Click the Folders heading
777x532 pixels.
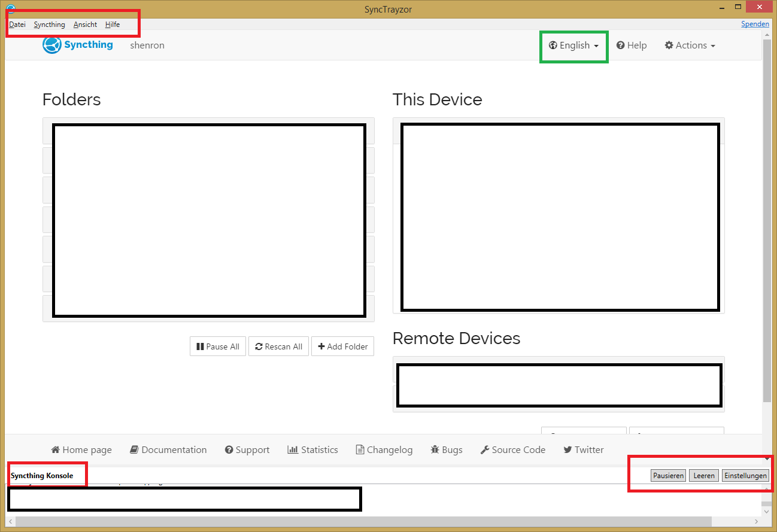(72, 99)
